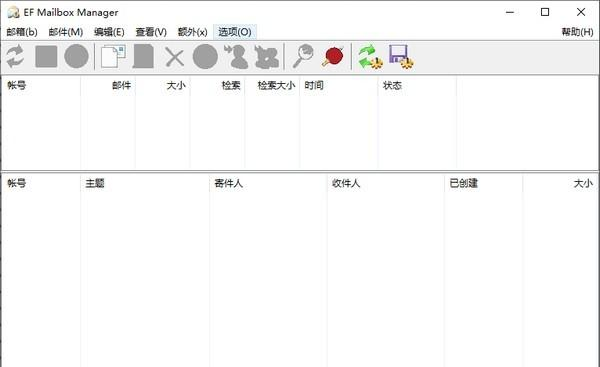Click the purple floppy disk with gear icon
This screenshot has height=367, width=600.
pyautogui.click(x=401, y=57)
